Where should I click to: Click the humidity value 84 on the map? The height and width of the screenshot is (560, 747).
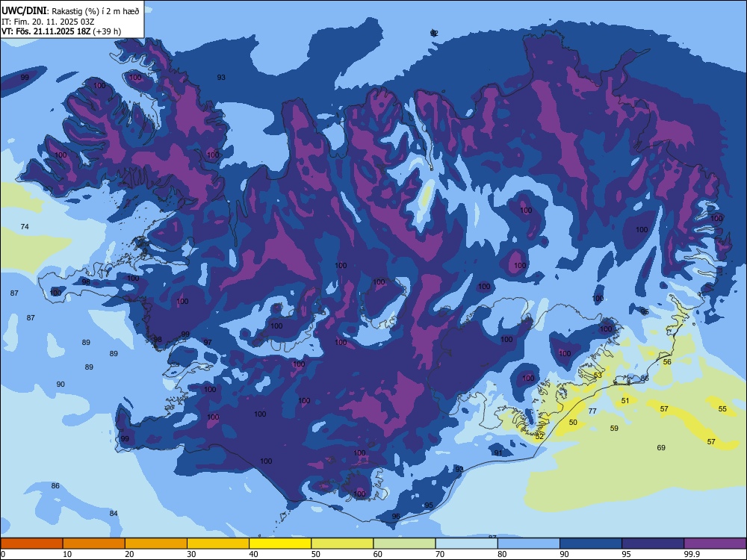pyautogui.click(x=114, y=514)
